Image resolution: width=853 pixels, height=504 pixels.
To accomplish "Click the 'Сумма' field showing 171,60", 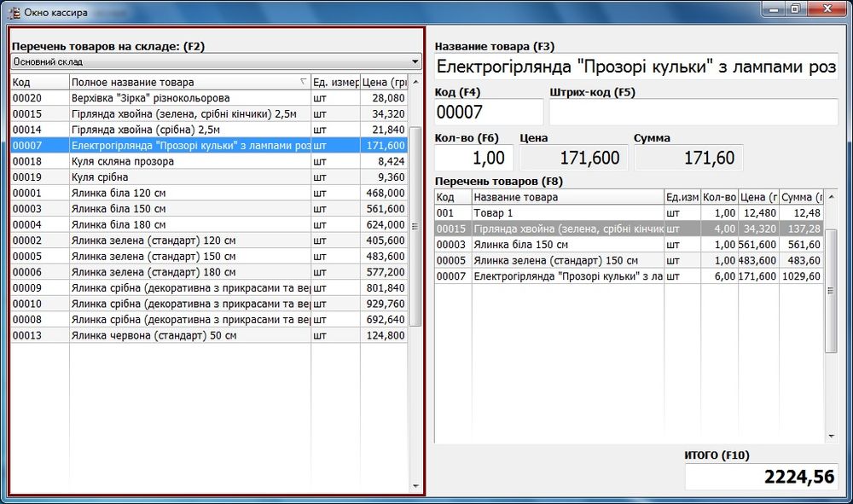I will click(x=688, y=158).
